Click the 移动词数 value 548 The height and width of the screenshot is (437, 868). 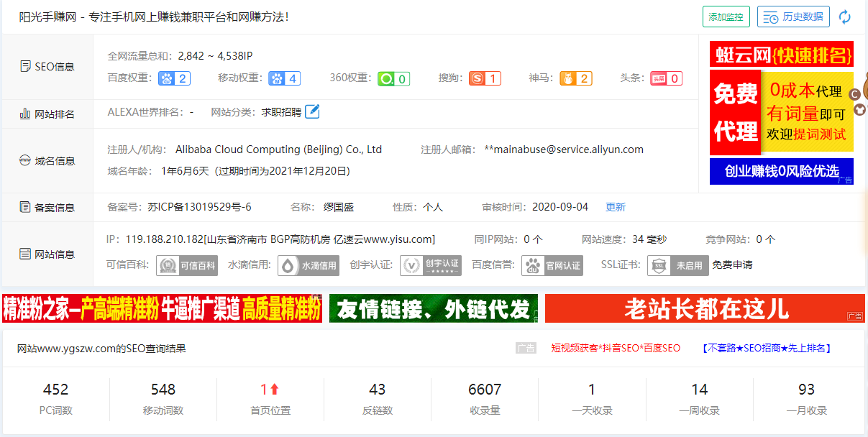[163, 390]
